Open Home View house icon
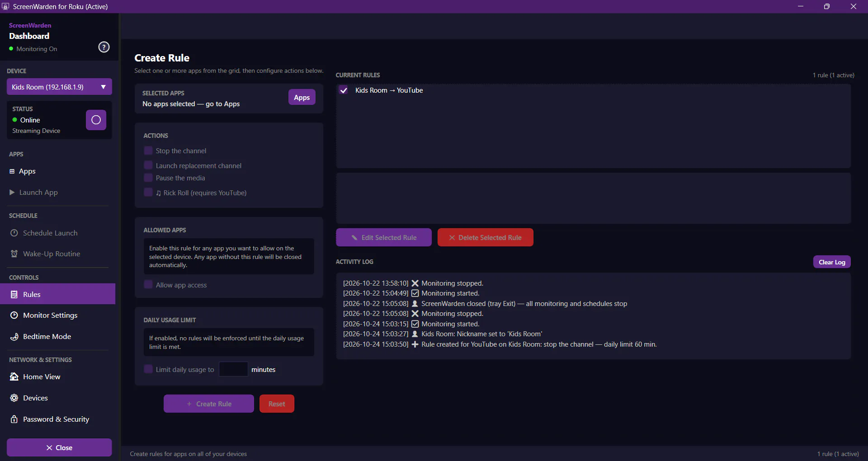Viewport: 868px width, 461px height. (x=14, y=376)
